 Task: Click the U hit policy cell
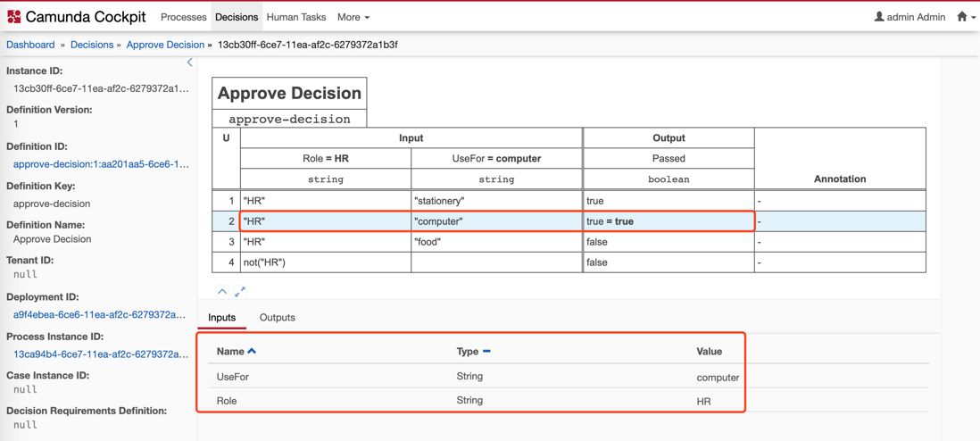tap(226, 137)
